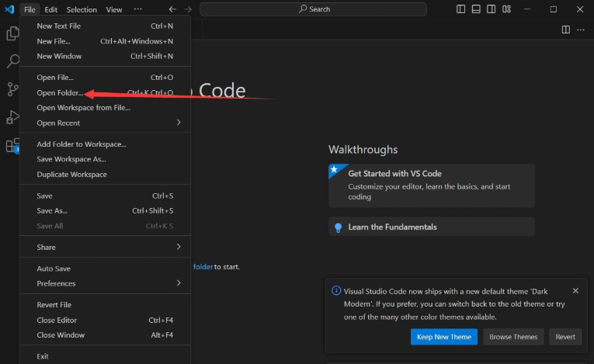Open the Learn the Fundamentals walkthrough
Screen dimensions: 594x364
(x=432, y=227)
